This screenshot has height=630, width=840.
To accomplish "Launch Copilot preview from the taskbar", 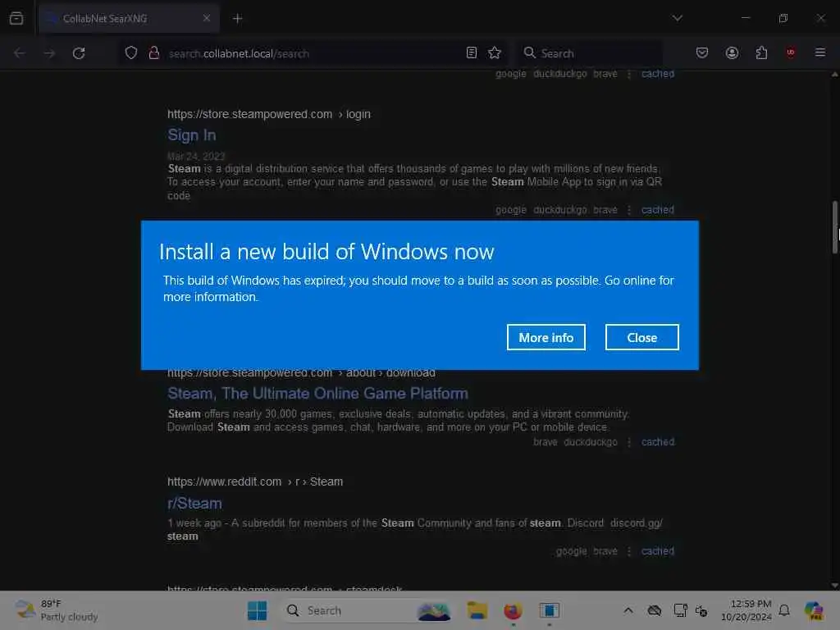I will (814, 610).
